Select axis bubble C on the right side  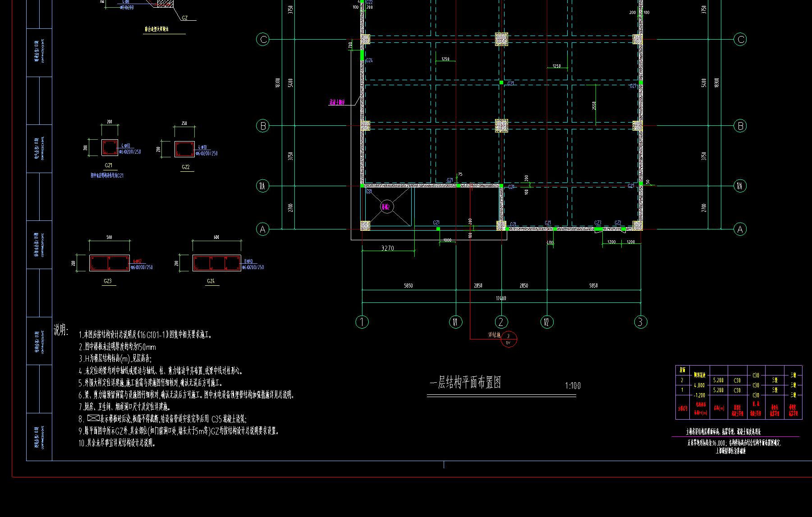(x=740, y=39)
